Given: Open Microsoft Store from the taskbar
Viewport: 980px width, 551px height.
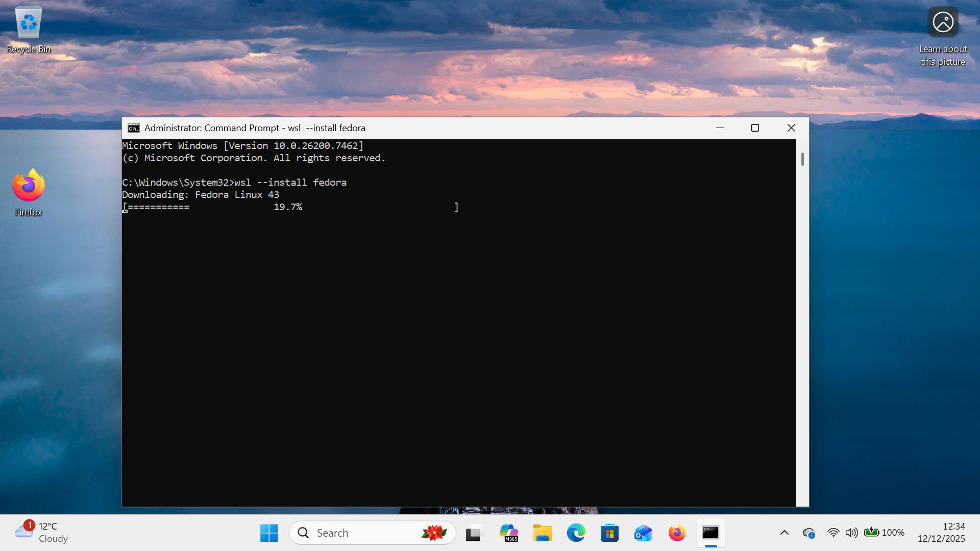Looking at the screenshot, I should (609, 533).
